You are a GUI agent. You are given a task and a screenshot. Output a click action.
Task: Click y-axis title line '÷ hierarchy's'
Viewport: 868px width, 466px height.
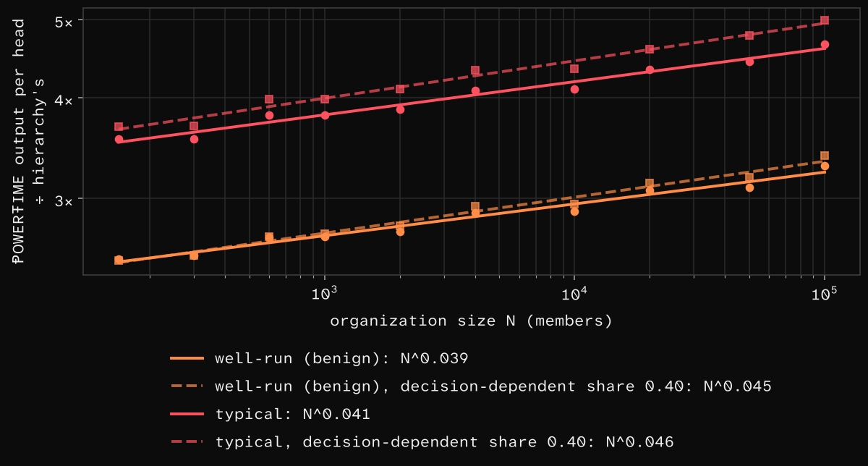pyautogui.click(x=41, y=141)
